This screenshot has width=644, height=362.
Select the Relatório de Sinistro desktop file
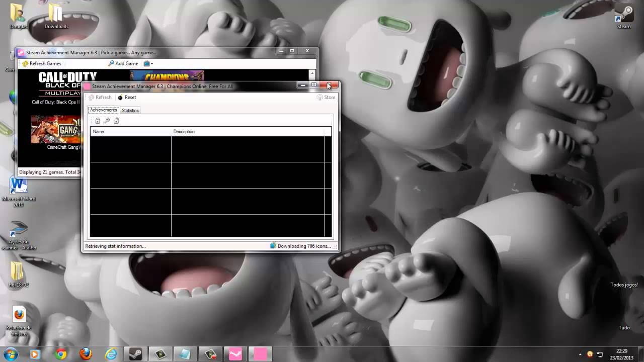pyautogui.click(x=19, y=322)
